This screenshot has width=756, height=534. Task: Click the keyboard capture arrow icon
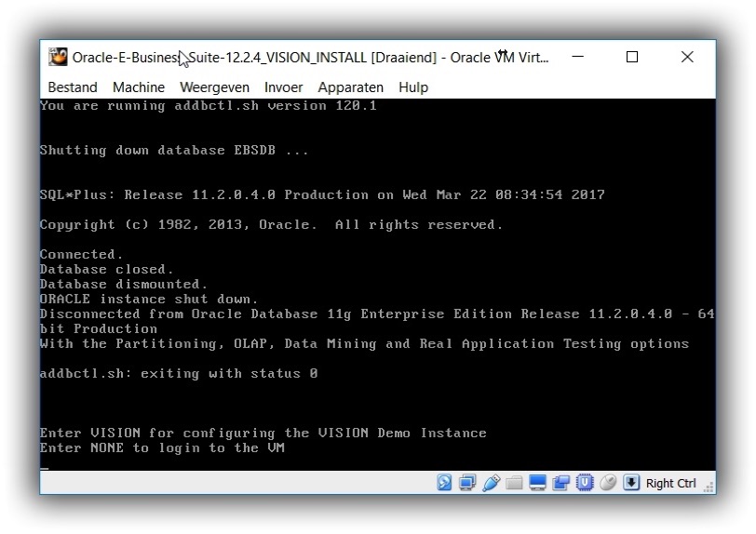[631, 482]
